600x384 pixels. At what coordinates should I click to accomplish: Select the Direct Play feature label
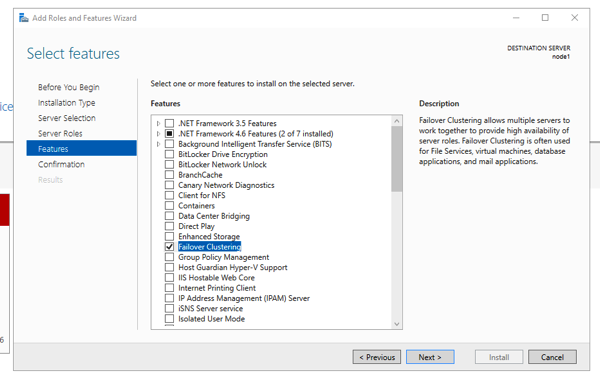[196, 226]
